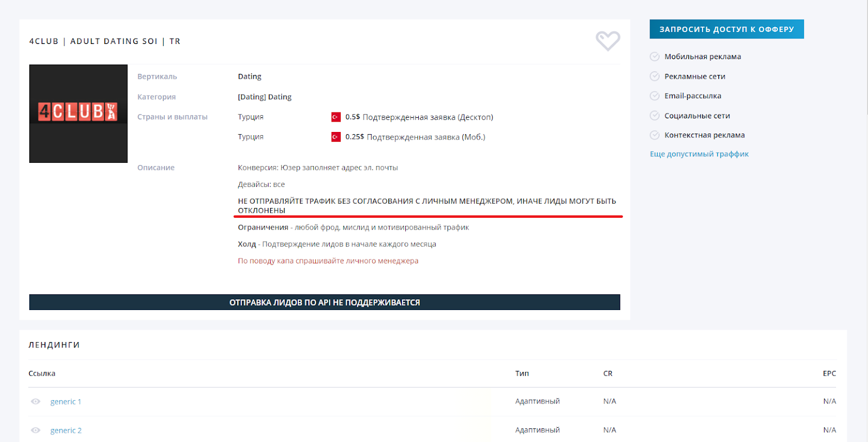Click the Ограничения restrictions line
This screenshot has width=868, height=442.
coord(353,228)
